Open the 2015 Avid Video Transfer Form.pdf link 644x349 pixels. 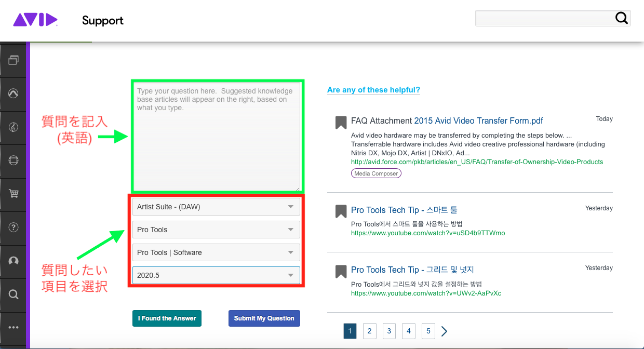478,121
